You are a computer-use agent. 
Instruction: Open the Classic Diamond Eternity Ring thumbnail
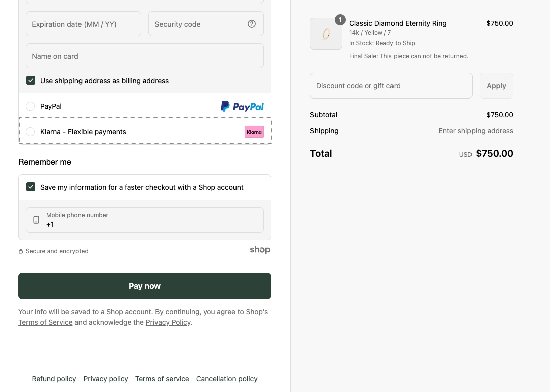[326, 34]
